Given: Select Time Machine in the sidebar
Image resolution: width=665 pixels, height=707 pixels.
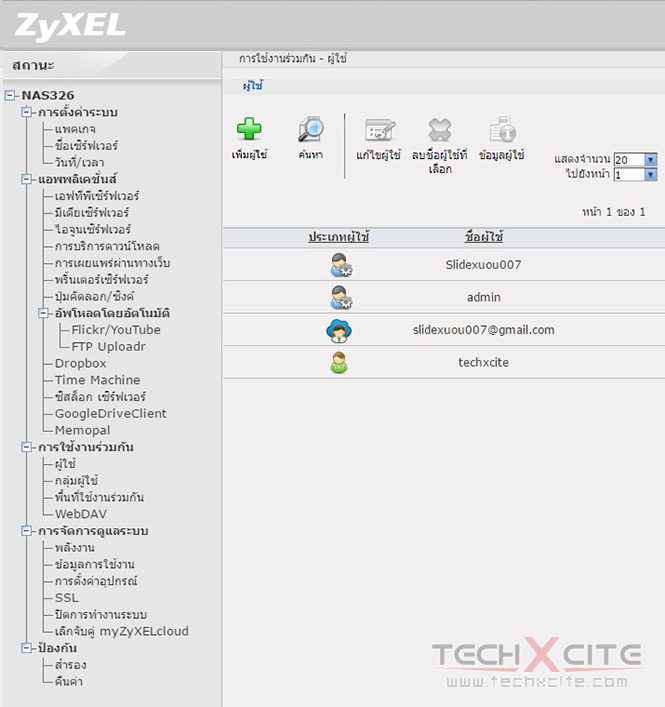Looking at the screenshot, I should (97, 380).
